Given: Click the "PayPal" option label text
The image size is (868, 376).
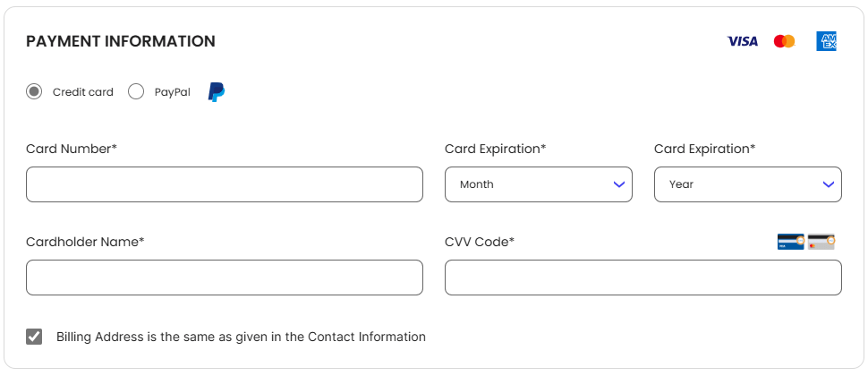Looking at the screenshot, I should [x=172, y=92].
